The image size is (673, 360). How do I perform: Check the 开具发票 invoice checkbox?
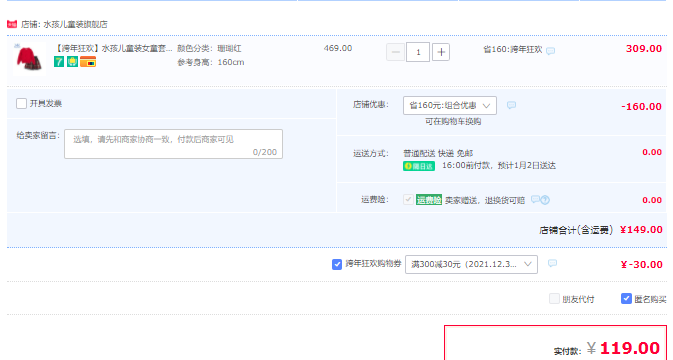click(x=21, y=103)
